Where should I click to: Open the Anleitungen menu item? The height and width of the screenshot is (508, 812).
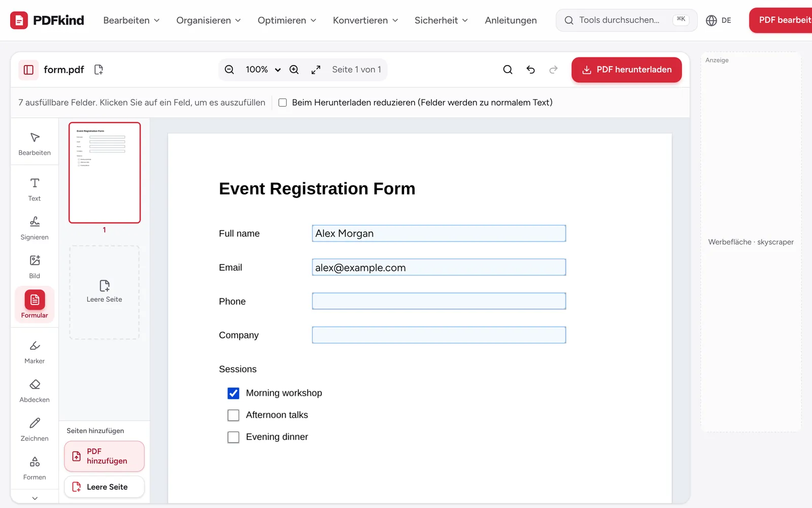pyautogui.click(x=511, y=20)
